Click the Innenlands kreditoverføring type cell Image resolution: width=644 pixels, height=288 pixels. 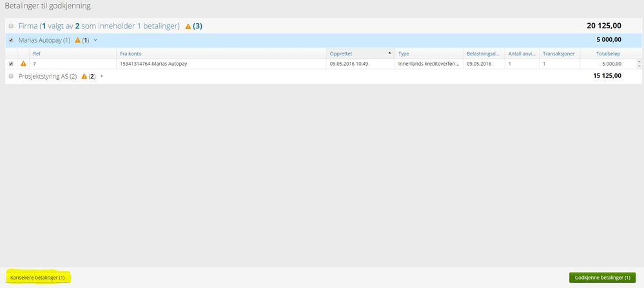(x=429, y=64)
